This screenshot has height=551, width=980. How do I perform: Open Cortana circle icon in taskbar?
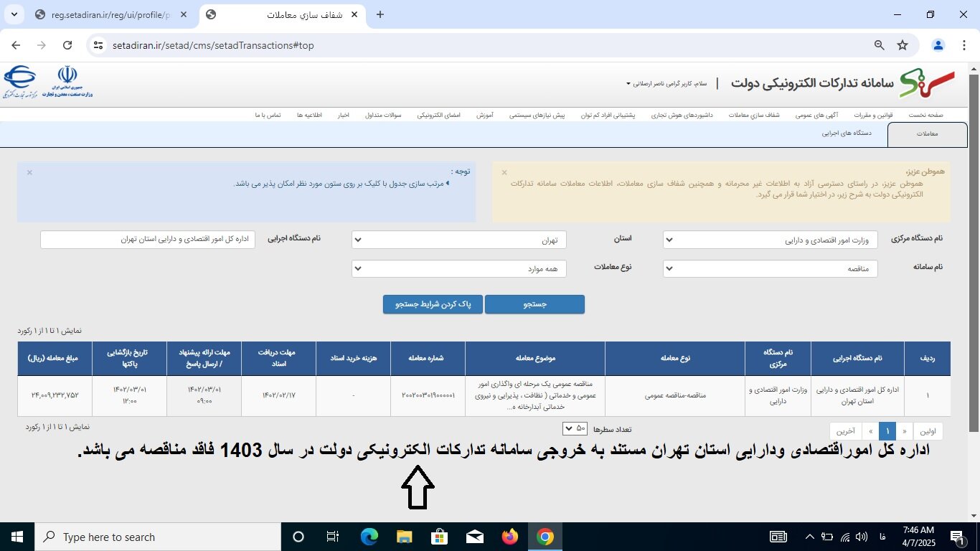298,537
